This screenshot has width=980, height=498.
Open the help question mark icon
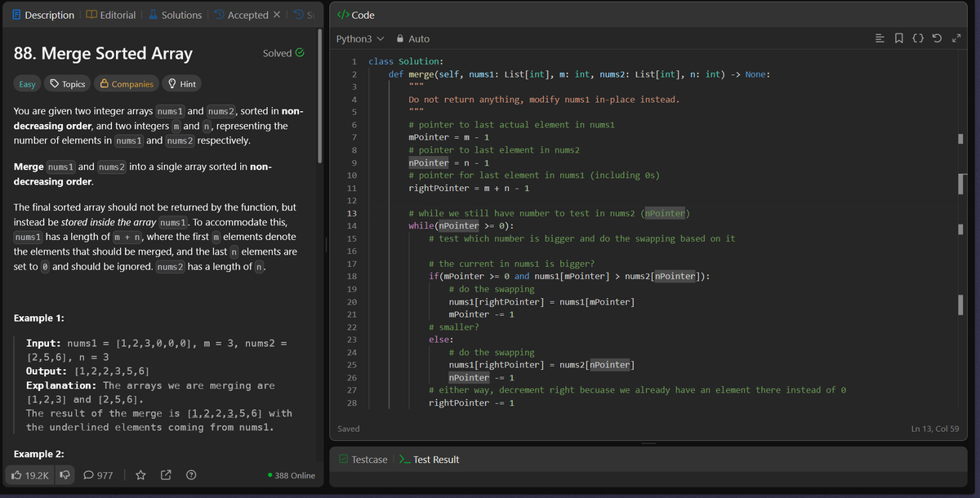point(190,475)
